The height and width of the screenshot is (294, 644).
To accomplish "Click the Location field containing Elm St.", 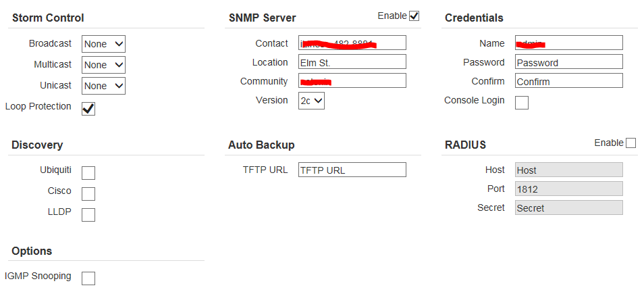I will [352, 62].
